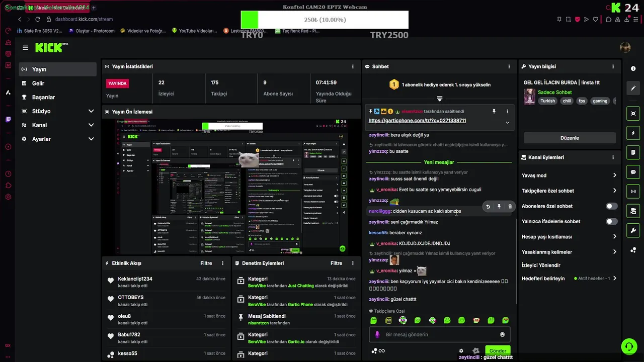Click the lightning bolt icon in right rail

pyautogui.click(x=633, y=133)
